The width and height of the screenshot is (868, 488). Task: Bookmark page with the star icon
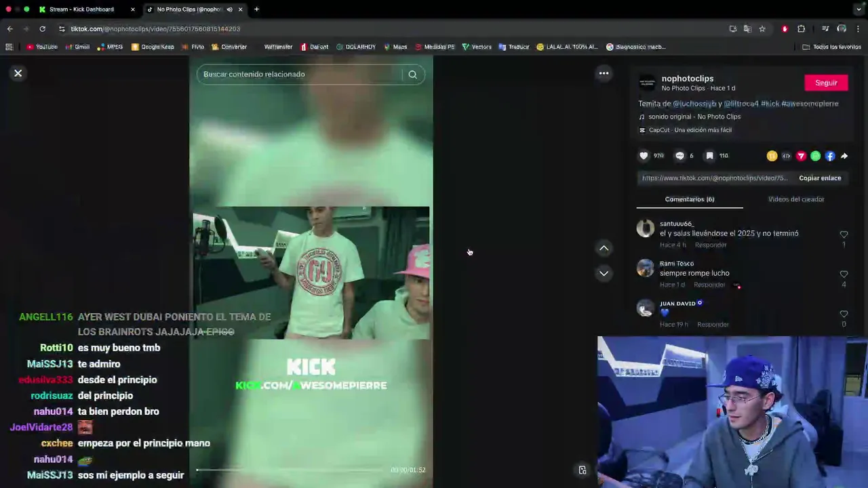762,29
